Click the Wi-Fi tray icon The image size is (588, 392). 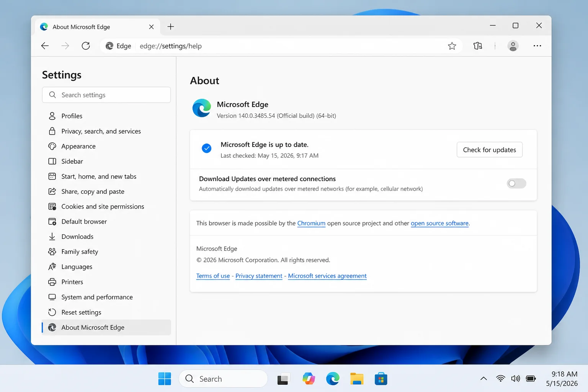point(500,379)
